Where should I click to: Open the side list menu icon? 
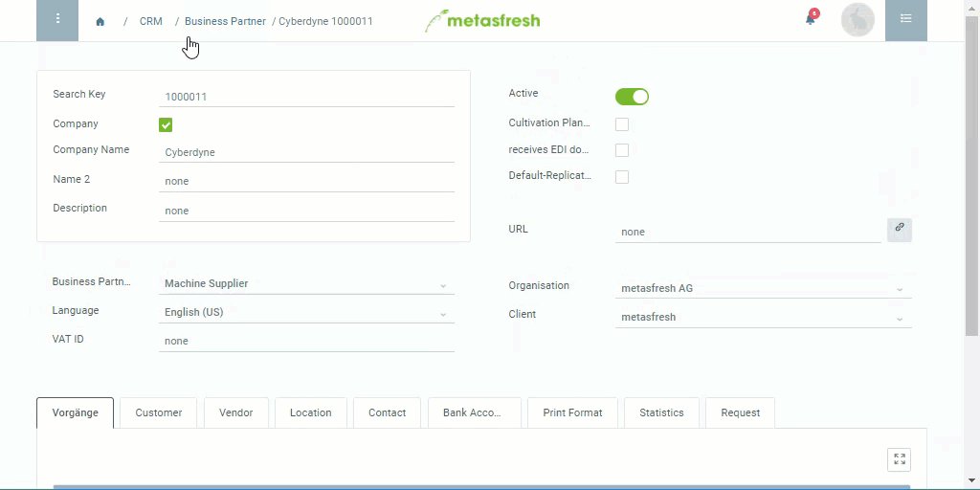pyautogui.click(x=905, y=20)
